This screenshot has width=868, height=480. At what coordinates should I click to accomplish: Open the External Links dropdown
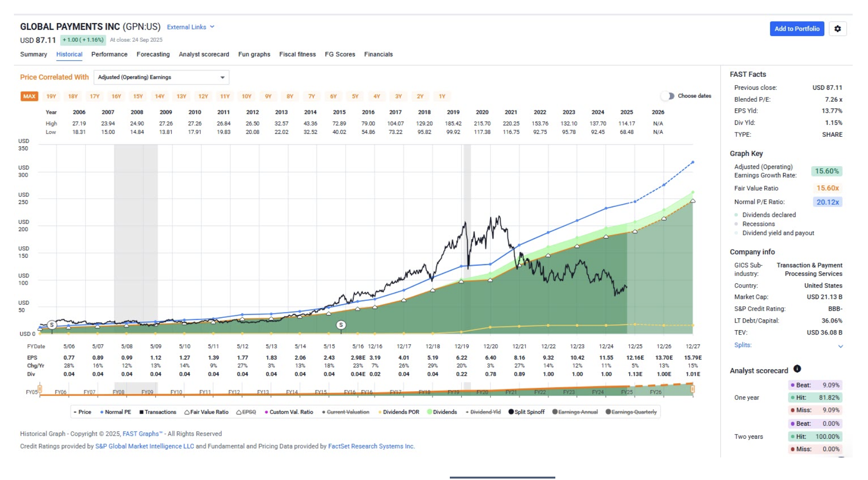click(x=190, y=27)
